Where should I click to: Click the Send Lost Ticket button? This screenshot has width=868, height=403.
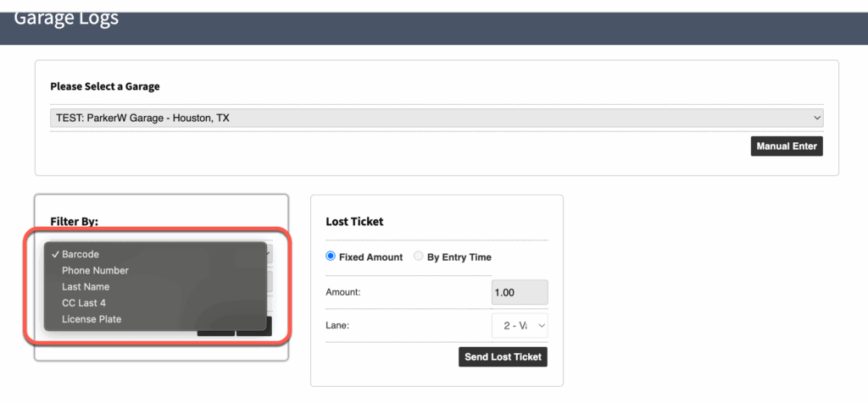tap(503, 356)
